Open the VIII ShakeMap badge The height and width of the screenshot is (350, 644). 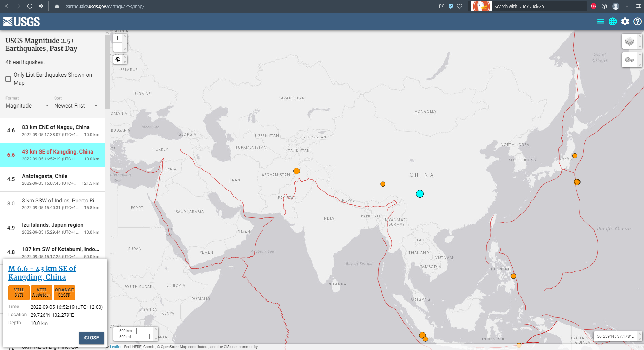[x=42, y=292]
